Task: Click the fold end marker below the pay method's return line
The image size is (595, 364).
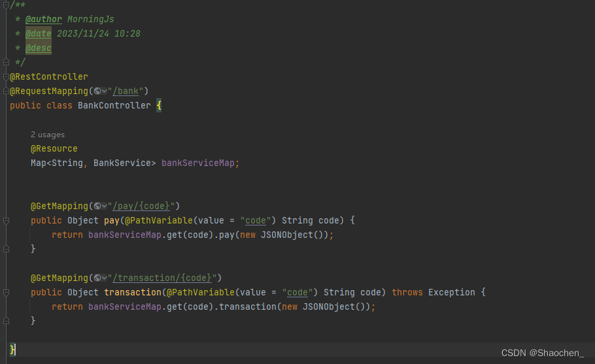Action: point(6,249)
